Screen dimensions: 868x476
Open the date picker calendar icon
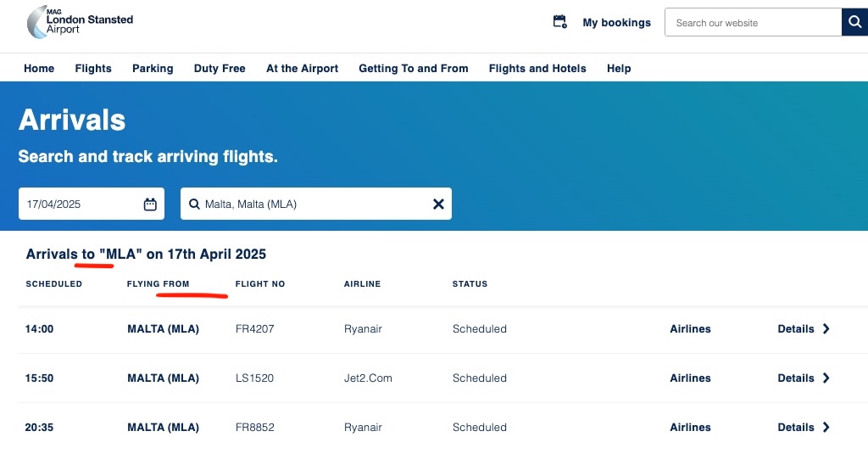(x=150, y=204)
